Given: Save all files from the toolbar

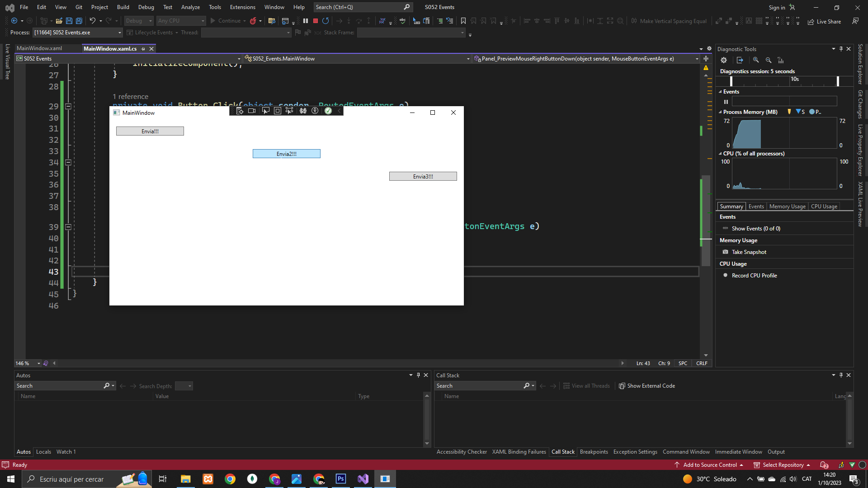Looking at the screenshot, I should pyautogui.click(x=79, y=21).
